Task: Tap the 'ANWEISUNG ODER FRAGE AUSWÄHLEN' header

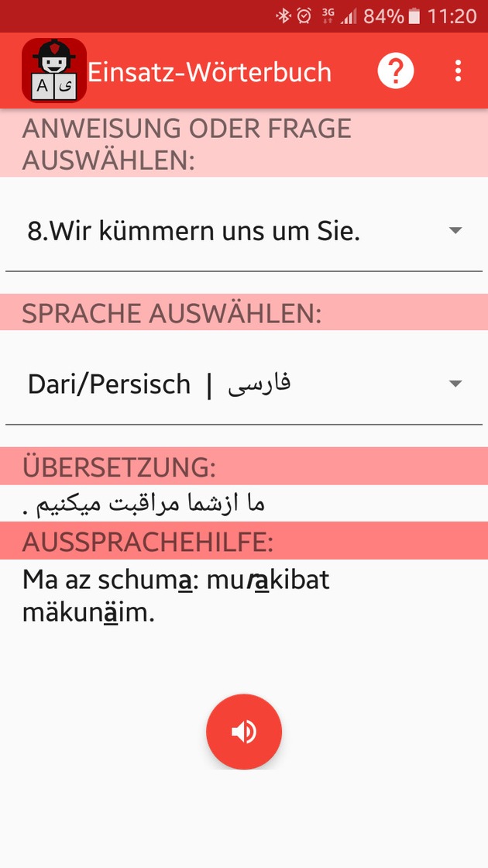Action: (186, 143)
